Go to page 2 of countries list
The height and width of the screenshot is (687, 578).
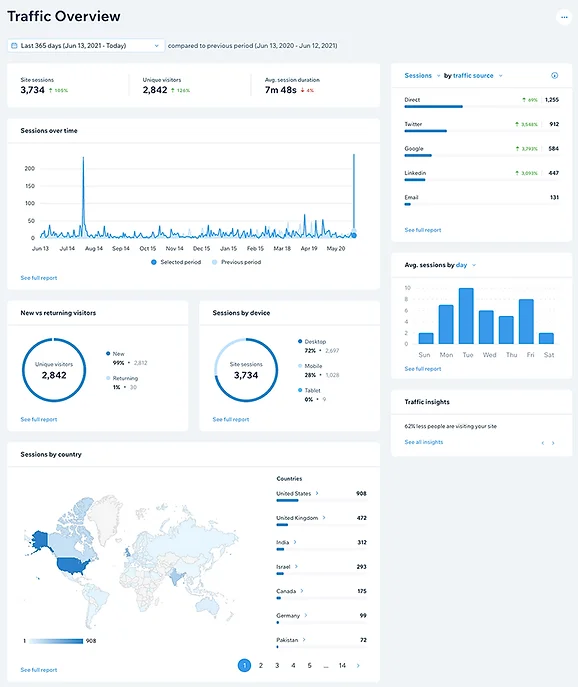pyautogui.click(x=261, y=666)
